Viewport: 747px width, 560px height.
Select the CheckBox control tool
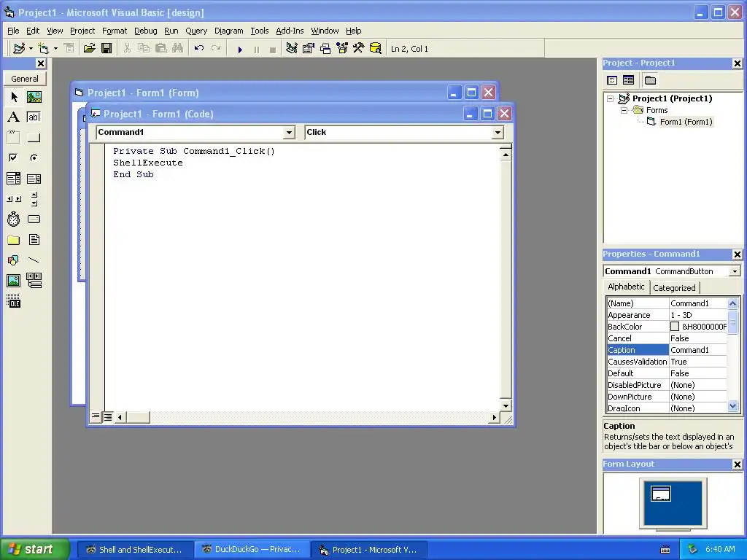tap(14, 157)
